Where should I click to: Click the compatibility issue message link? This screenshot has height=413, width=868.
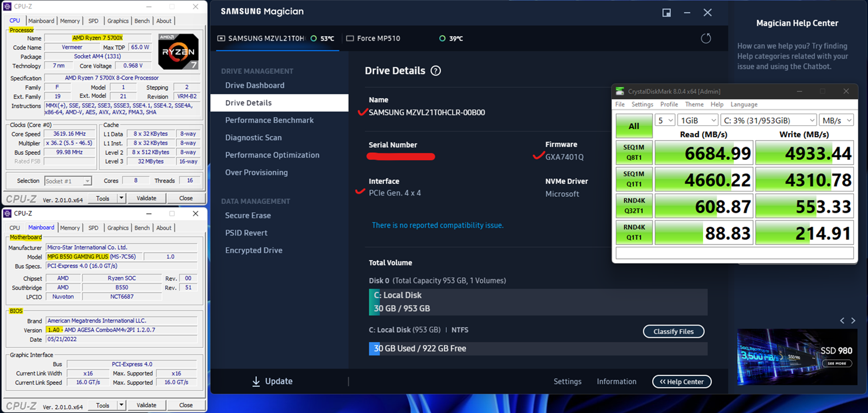438,226
